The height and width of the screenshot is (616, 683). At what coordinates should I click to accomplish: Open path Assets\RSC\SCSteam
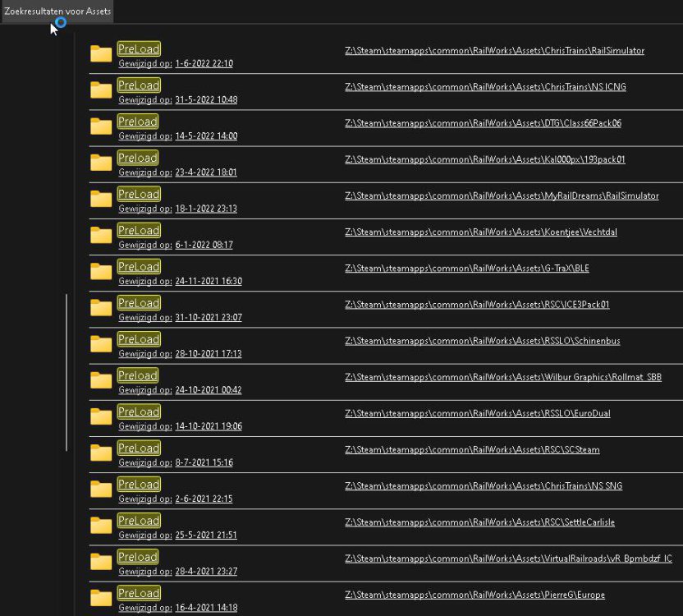click(x=472, y=449)
